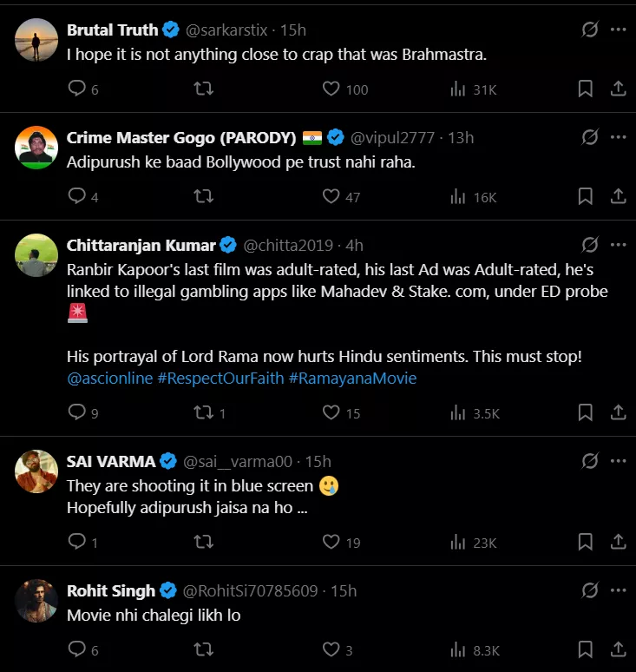This screenshot has height=672, width=636.
Task: Expand three-dot menu on Rohit Singh's tweet
Action: coord(618,590)
